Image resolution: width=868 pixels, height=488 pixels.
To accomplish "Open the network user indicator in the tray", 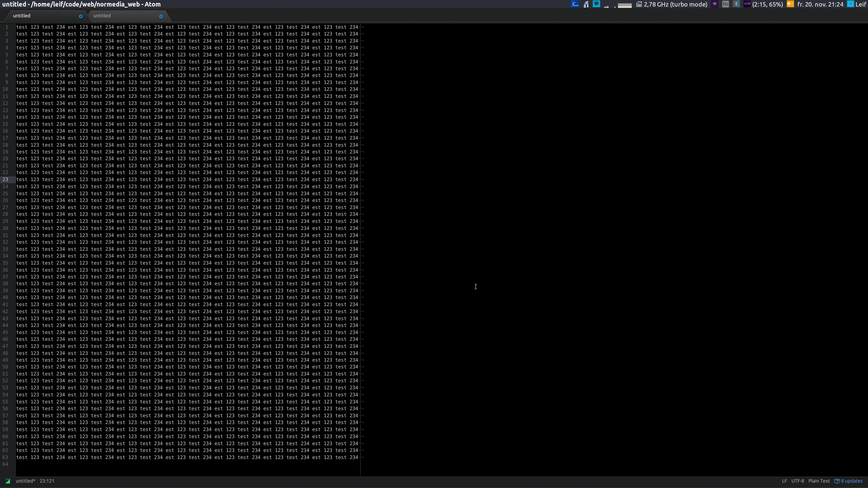I will coord(586,4).
